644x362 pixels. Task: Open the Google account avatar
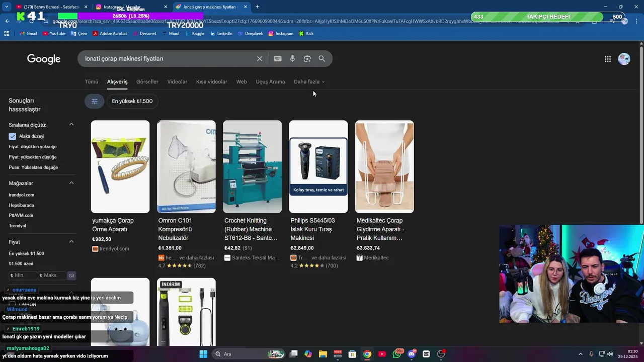point(624,59)
